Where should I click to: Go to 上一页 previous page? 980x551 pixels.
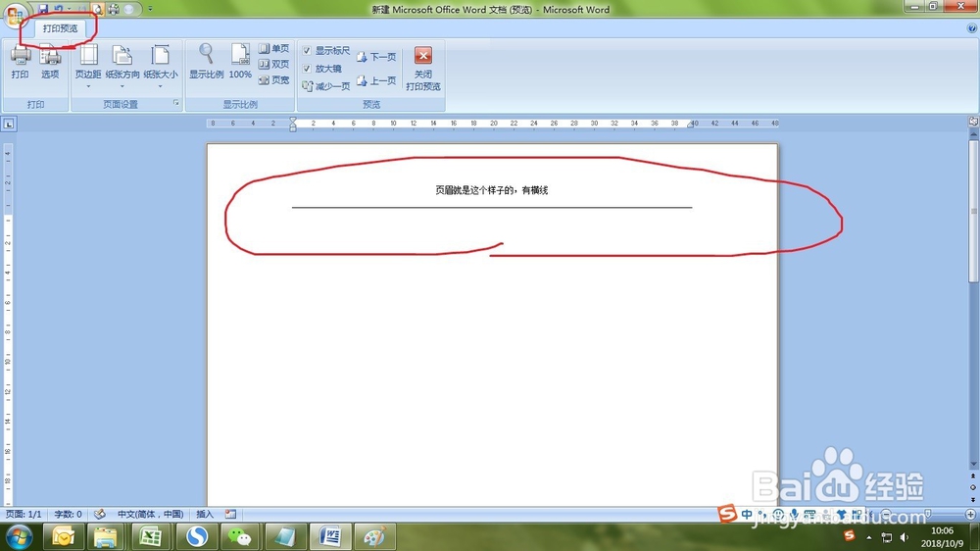376,80
